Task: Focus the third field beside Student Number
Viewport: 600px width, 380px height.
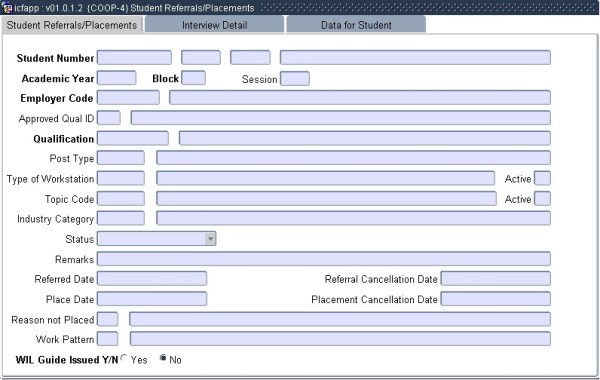Action: pyautogui.click(x=250, y=58)
